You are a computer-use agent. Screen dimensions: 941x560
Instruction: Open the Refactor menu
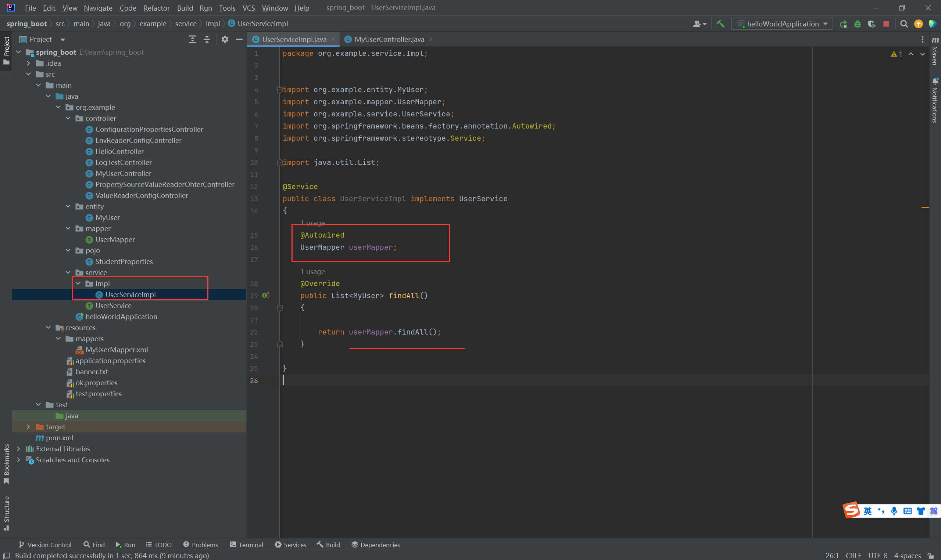click(x=156, y=8)
